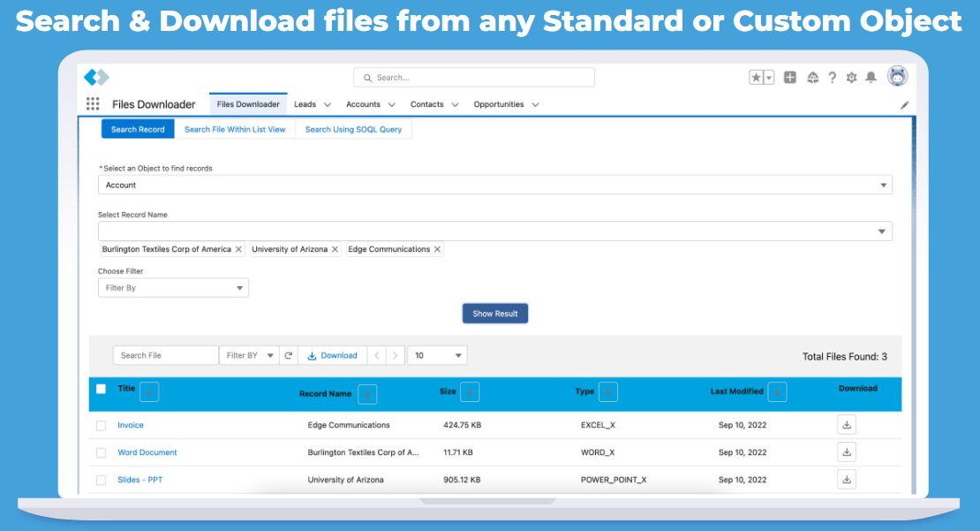
Task: Open the Invoice file link
Action: point(130,424)
